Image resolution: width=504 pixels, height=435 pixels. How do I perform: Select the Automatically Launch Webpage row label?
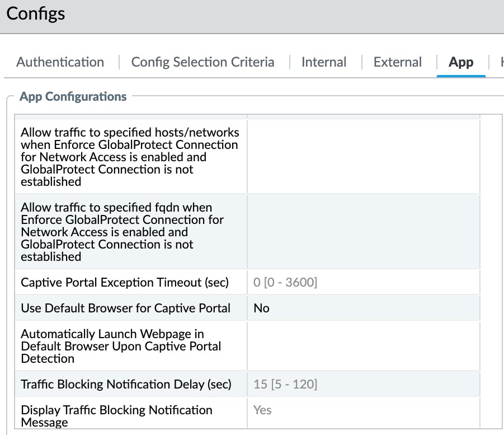coord(121,346)
